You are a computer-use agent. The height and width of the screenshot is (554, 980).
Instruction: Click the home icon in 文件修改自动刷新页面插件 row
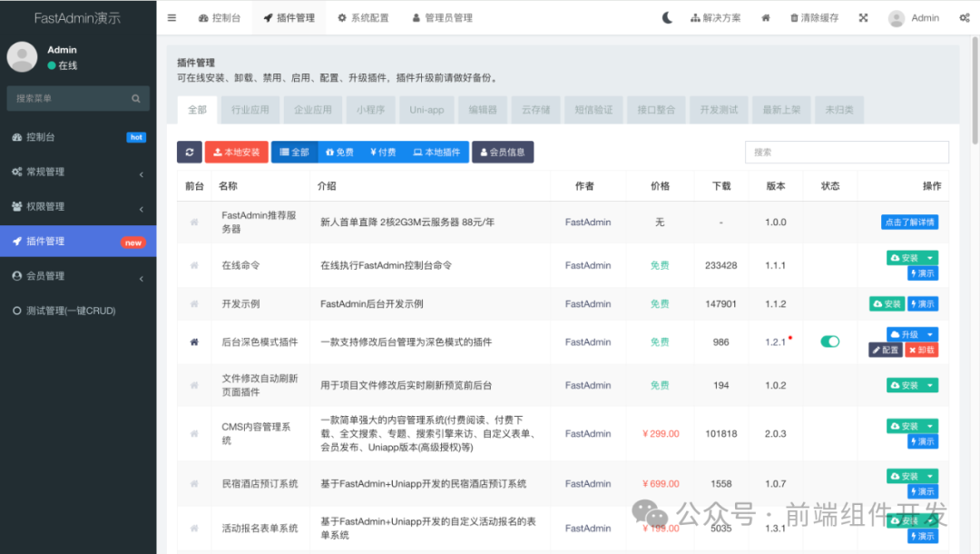194,385
